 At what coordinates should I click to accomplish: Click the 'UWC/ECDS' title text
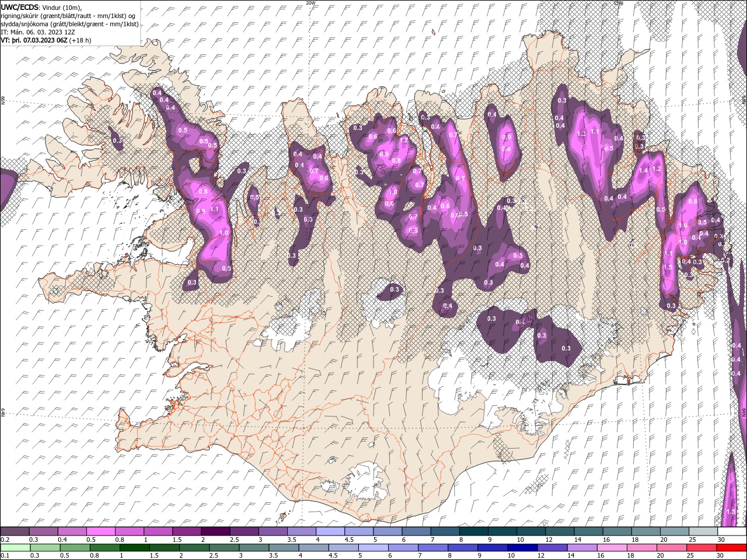pos(20,7)
